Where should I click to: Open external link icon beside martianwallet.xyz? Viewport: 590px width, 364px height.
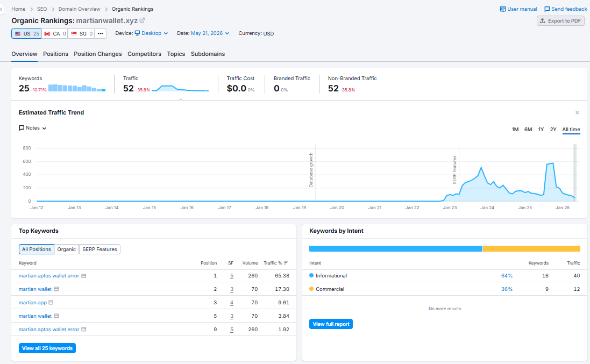pos(142,20)
